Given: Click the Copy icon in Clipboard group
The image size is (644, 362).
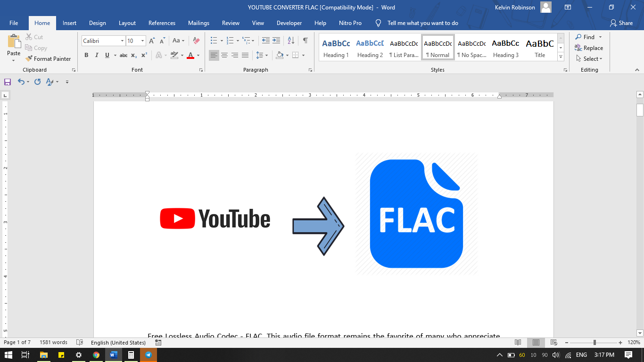Looking at the screenshot, I should (x=28, y=48).
